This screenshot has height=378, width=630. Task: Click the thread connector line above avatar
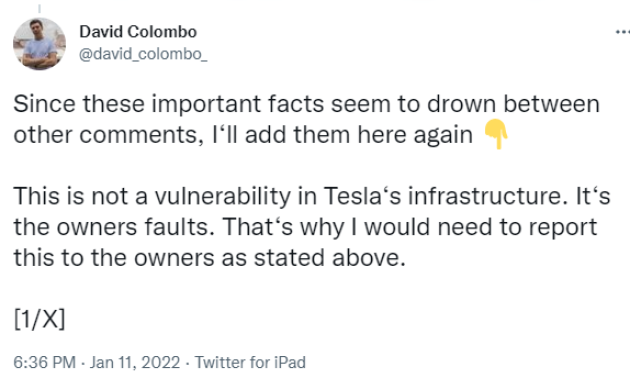click(39, 8)
